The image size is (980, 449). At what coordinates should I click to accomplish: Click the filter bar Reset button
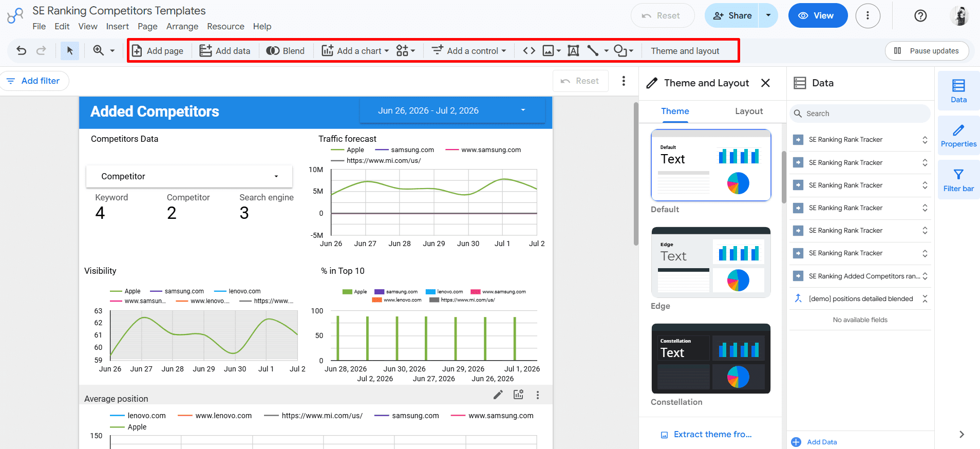coord(580,81)
